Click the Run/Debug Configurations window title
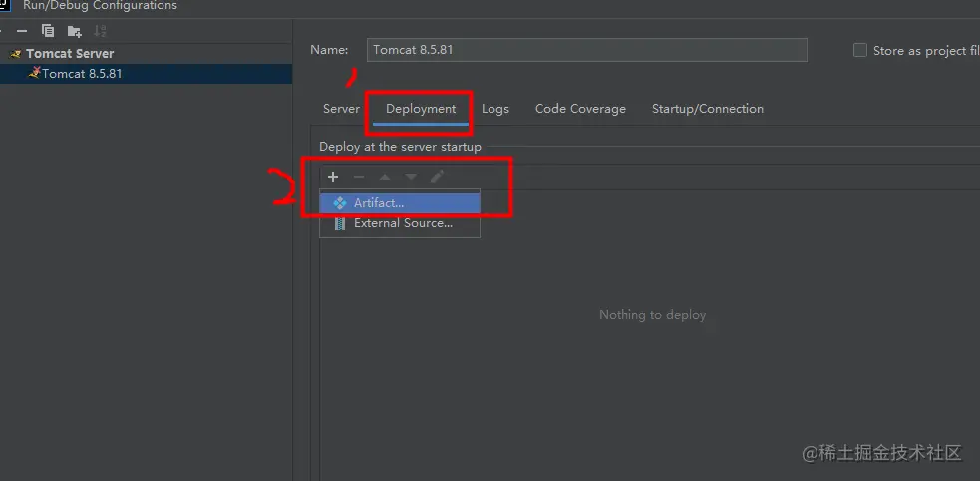This screenshot has height=481, width=980. (x=100, y=6)
